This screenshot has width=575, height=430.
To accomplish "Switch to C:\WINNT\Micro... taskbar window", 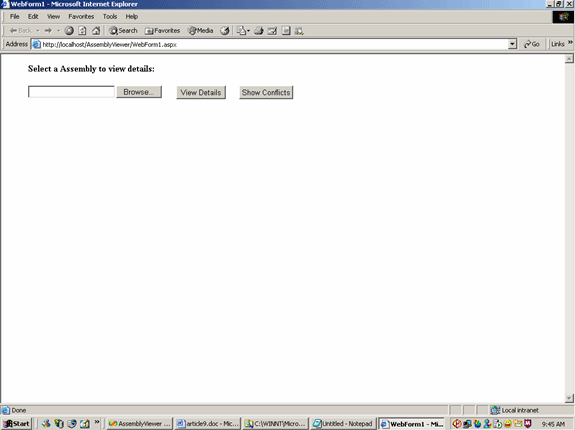I will [x=275, y=424].
